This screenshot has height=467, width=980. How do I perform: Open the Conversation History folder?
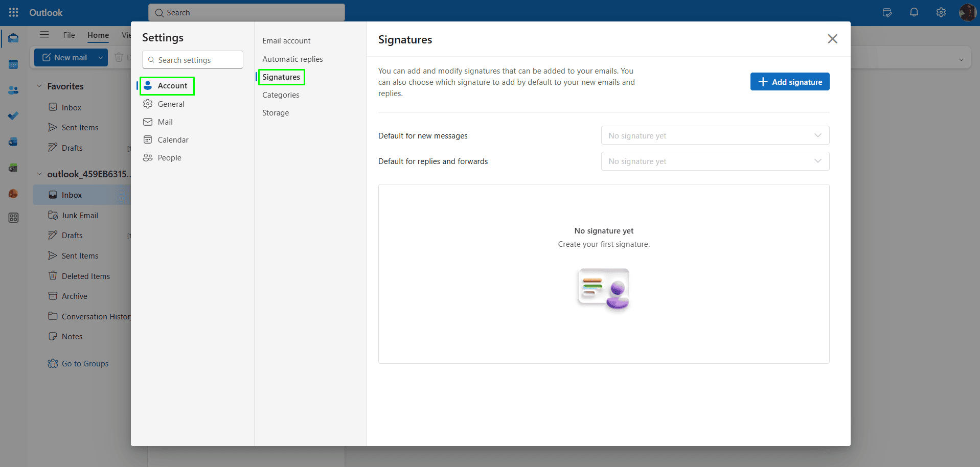click(96, 316)
